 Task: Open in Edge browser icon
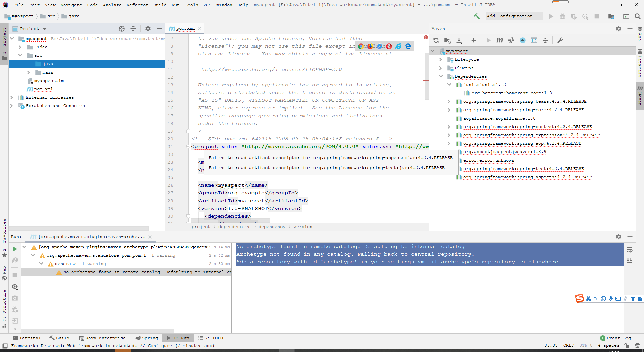pyautogui.click(x=408, y=46)
